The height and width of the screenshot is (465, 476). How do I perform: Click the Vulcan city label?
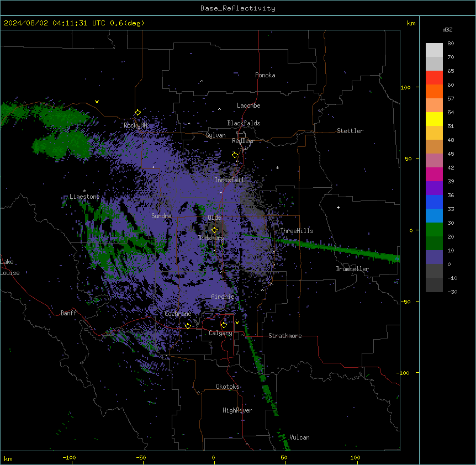coord(299,437)
